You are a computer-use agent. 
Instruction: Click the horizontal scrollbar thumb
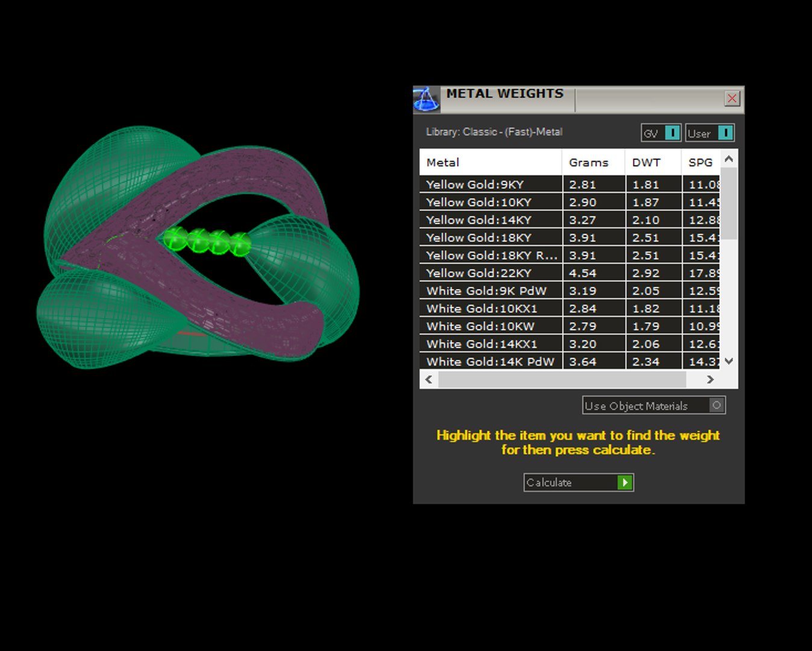pyautogui.click(x=562, y=379)
